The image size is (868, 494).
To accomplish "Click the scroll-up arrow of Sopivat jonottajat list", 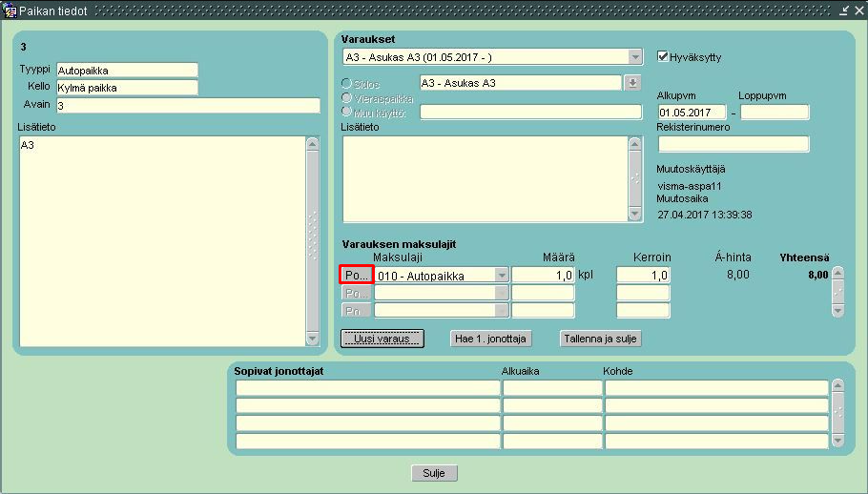I will [x=837, y=385].
